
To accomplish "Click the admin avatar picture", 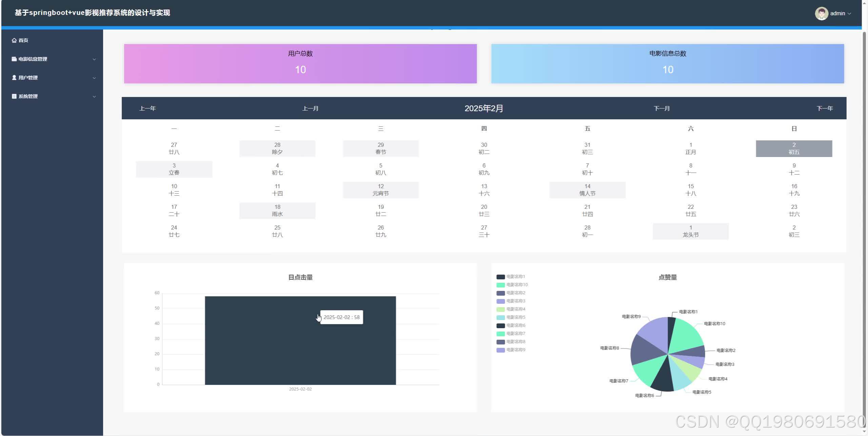I will pos(821,14).
